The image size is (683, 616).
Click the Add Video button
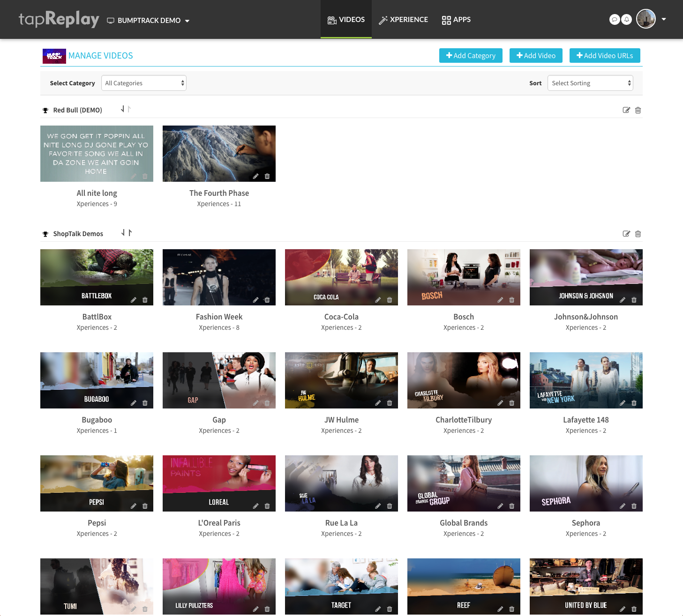pyautogui.click(x=536, y=55)
